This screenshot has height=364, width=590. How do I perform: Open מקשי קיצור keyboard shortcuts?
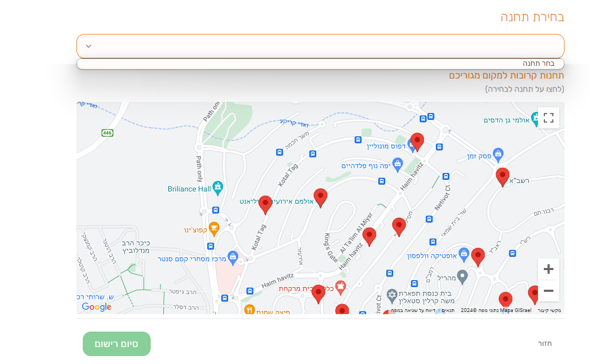(x=549, y=310)
